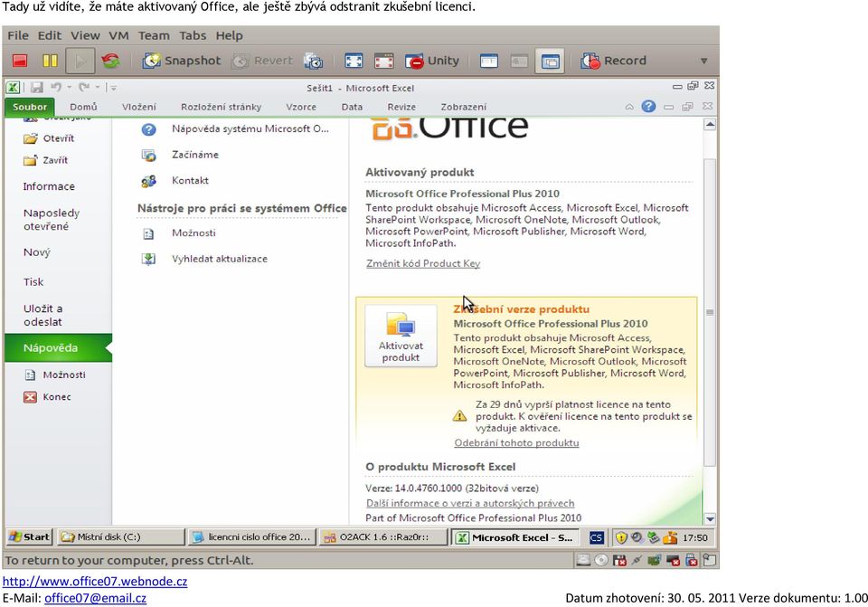Viewport: 868px width, 607px height.
Task: Click the undo icon in quick access toolbar
Action: point(56,87)
